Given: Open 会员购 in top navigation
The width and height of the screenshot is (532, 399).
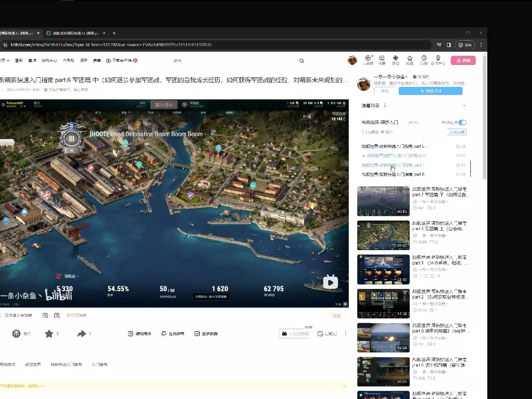Looking at the screenshot, I should 68,61.
